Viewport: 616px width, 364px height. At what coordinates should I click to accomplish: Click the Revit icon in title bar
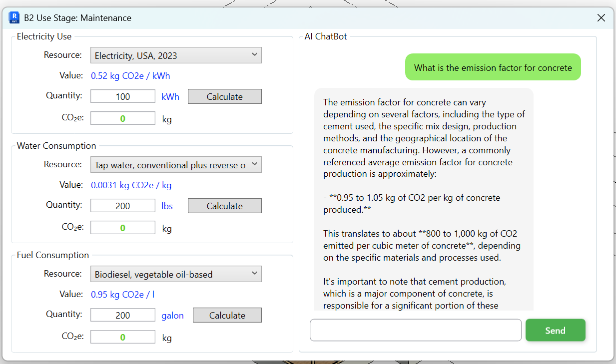tap(14, 18)
